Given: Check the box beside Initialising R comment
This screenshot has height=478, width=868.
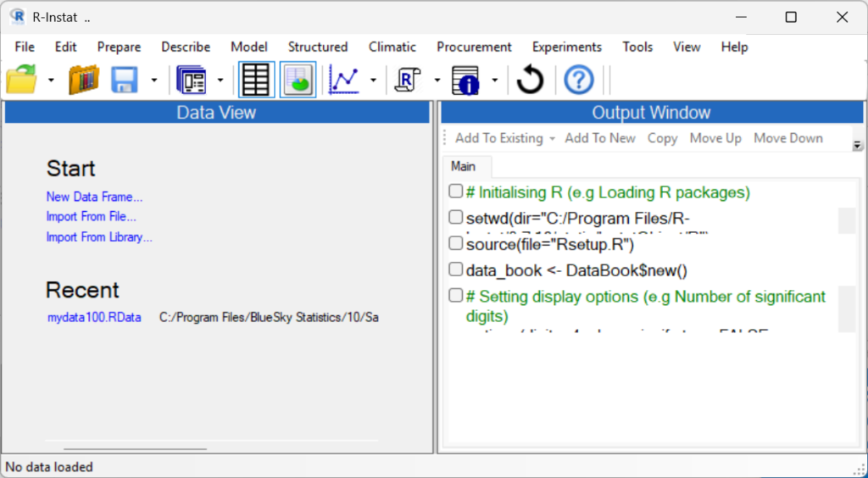Looking at the screenshot, I should tap(456, 192).
